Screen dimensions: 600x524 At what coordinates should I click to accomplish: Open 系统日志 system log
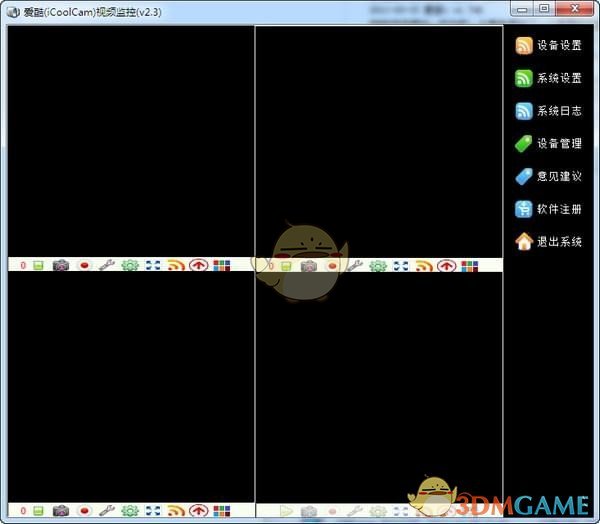548,111
